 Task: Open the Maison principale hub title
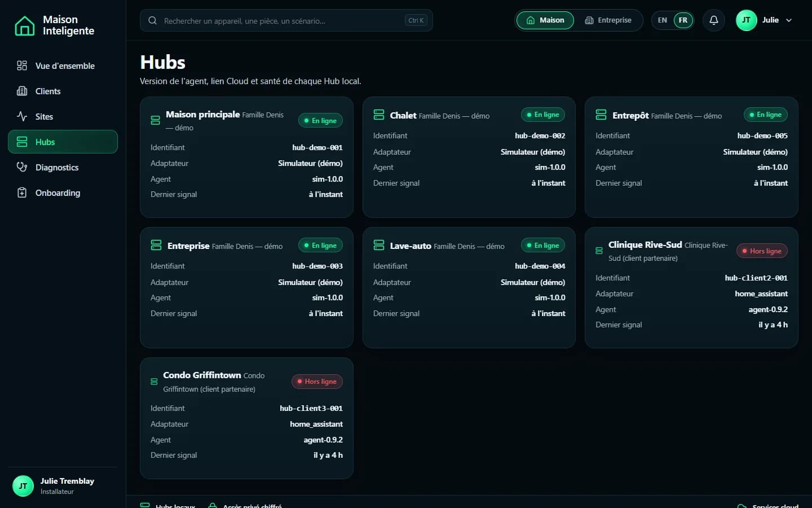[x=203, y=115]
